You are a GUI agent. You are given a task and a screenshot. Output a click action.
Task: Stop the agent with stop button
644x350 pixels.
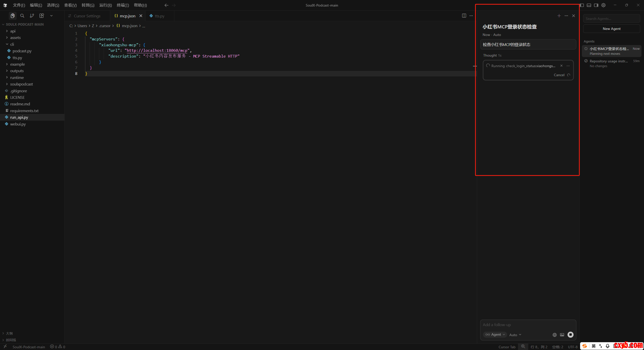pyautogui.click(x=570, y=334)
